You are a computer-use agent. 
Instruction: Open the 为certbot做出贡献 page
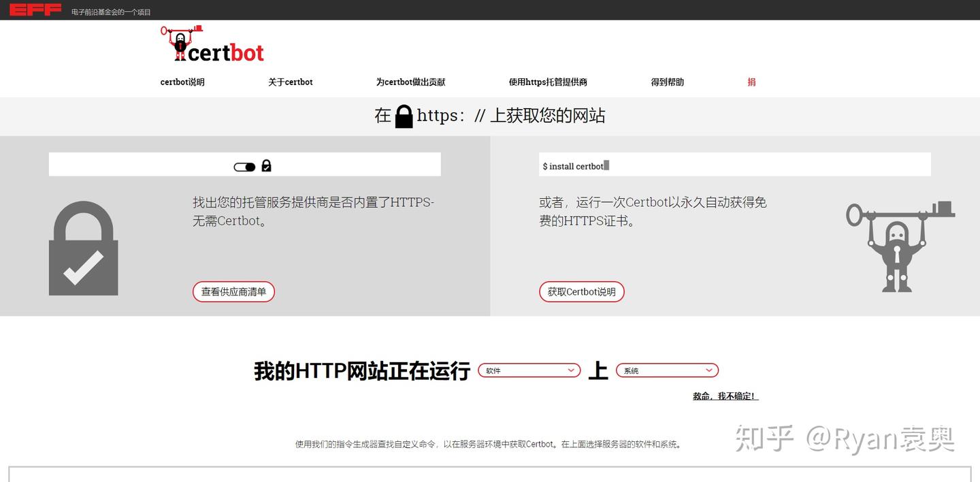tap(410, 82)
